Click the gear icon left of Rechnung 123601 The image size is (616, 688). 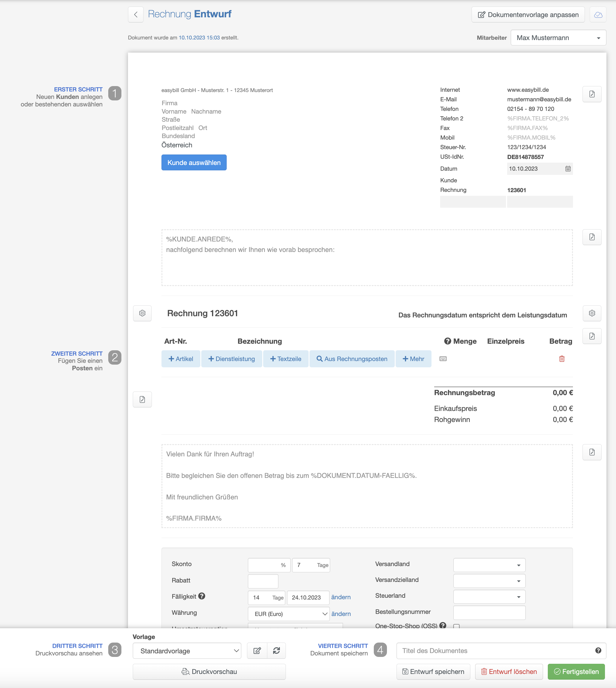[142, 313]
